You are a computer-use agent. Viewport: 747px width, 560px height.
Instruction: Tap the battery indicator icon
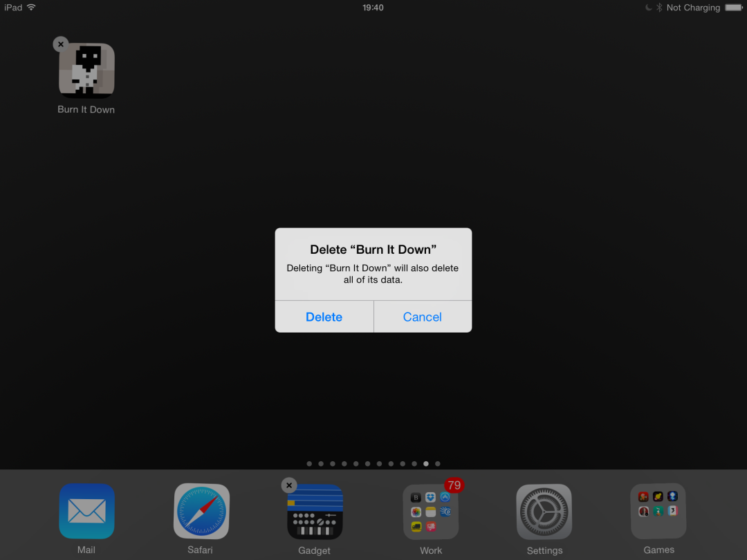point(734,7)
